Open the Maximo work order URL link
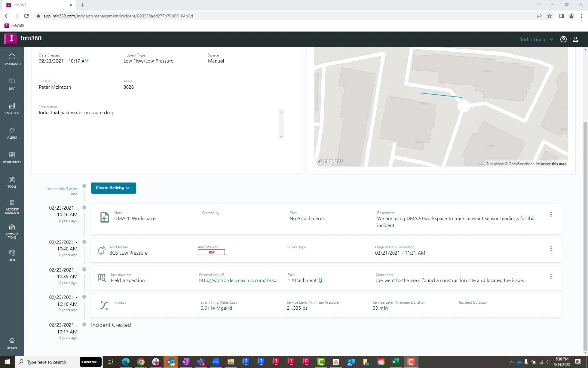This screenshot has width=588, height=368. click(238, 280)
